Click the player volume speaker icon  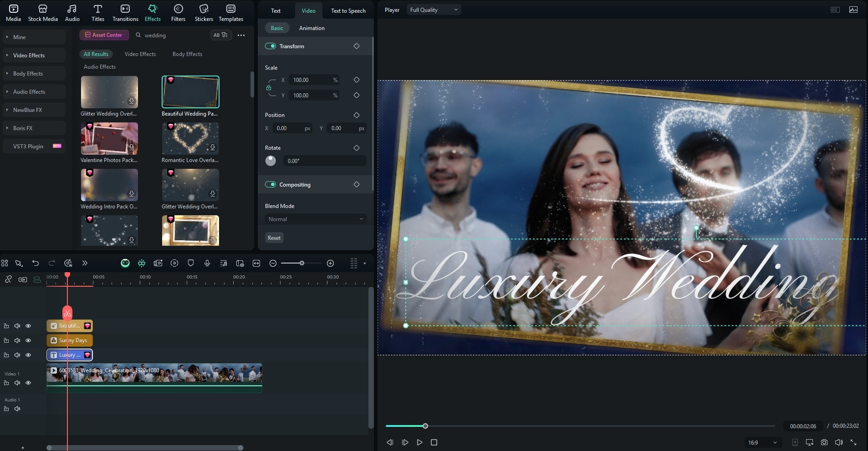click(x=839, y=442)
